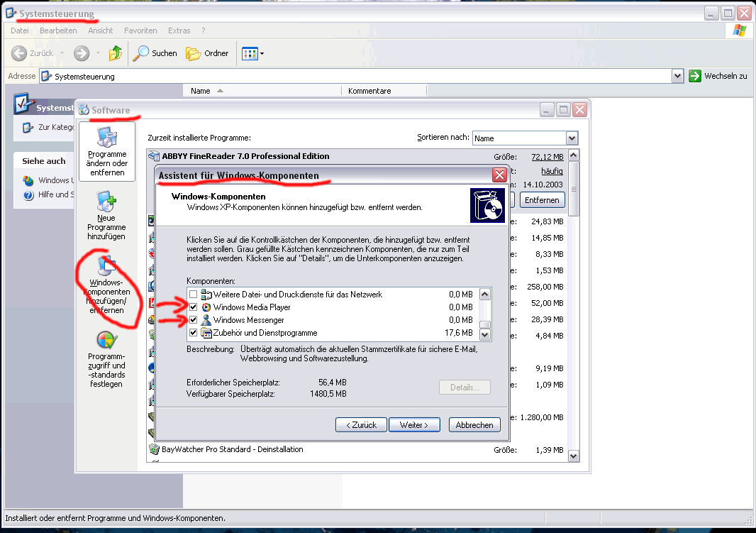Click Abbrechen to cancel the wizard
This screenshot has height=533, width=756.
(x=474, y=425)
